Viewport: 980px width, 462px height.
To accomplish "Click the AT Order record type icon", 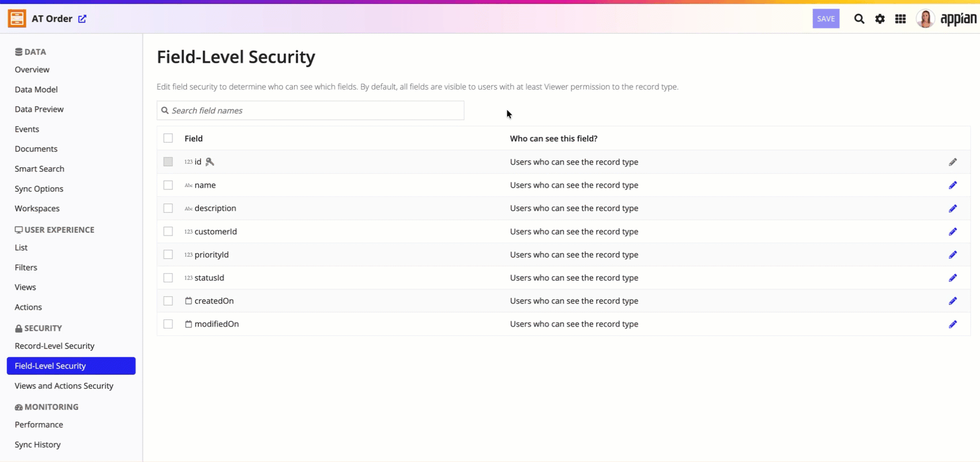I will 17,18.
